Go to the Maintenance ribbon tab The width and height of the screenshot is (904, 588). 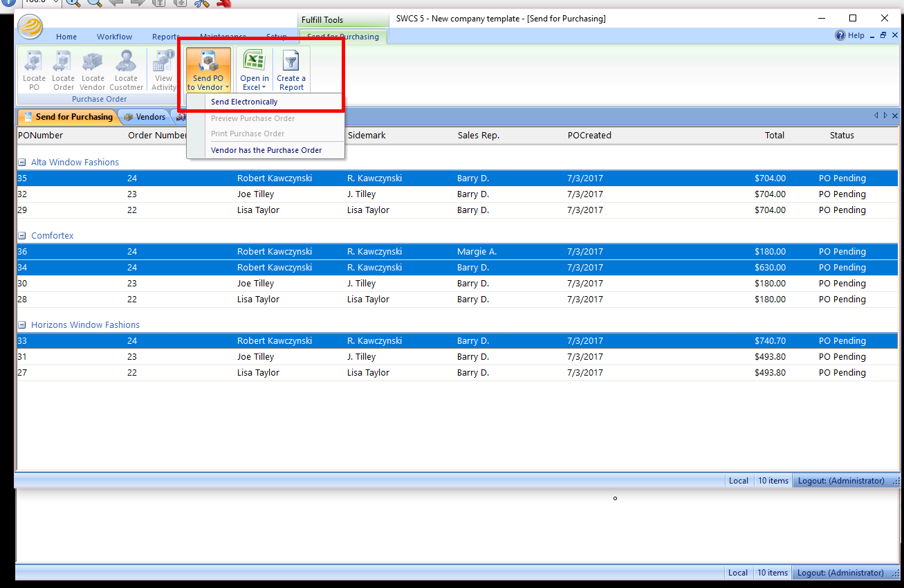tap(223, 37)
